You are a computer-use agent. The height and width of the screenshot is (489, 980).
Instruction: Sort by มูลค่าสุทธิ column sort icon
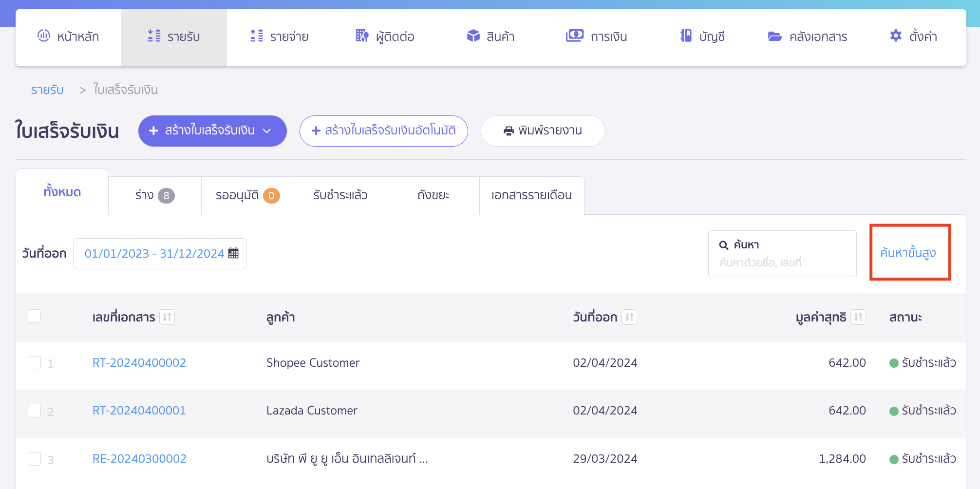coord(858,317)
